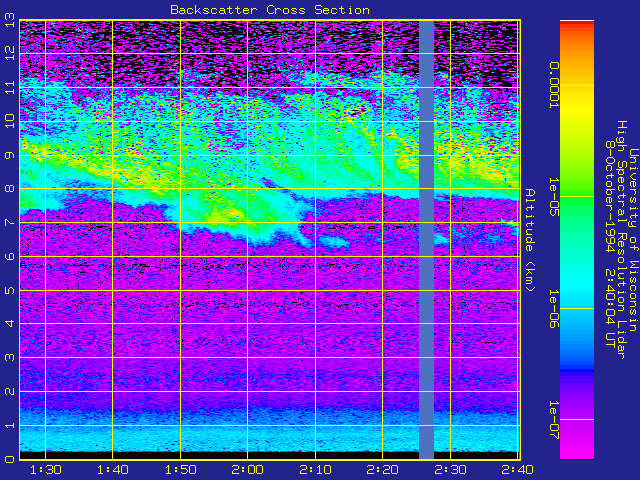Click the 2:30 time axis label
640x480 pixels.
(450, 470)
